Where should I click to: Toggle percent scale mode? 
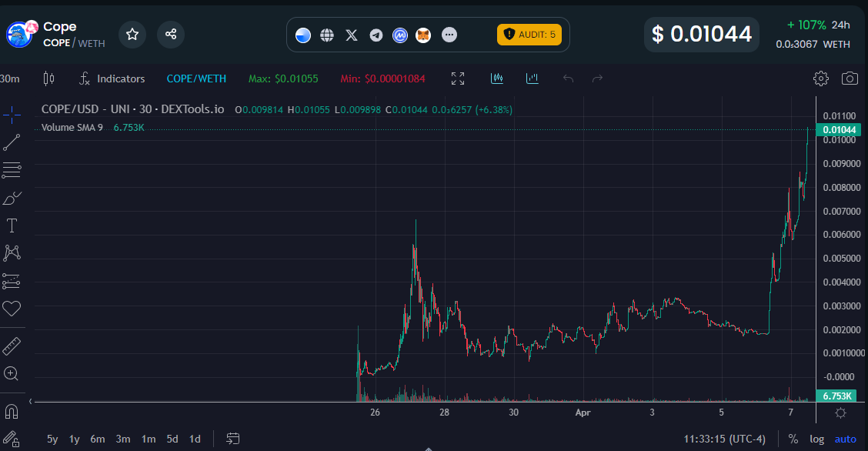point(793,439)
